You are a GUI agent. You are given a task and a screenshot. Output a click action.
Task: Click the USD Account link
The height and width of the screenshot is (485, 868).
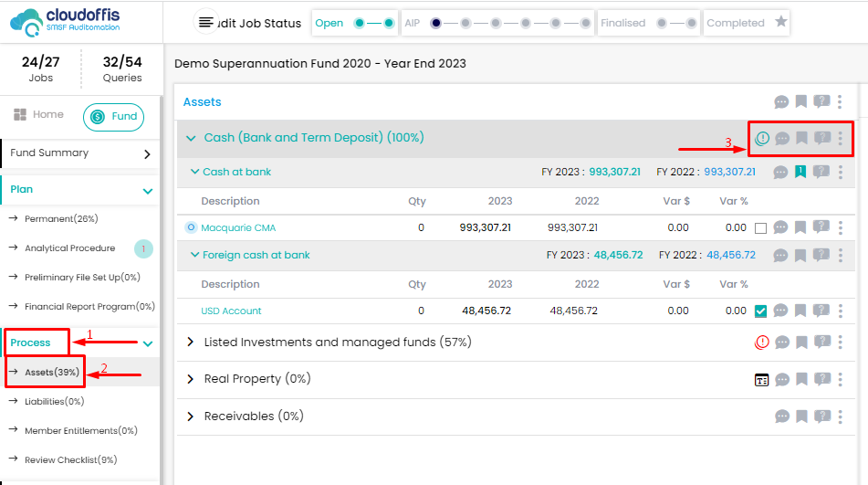[231, 311]
